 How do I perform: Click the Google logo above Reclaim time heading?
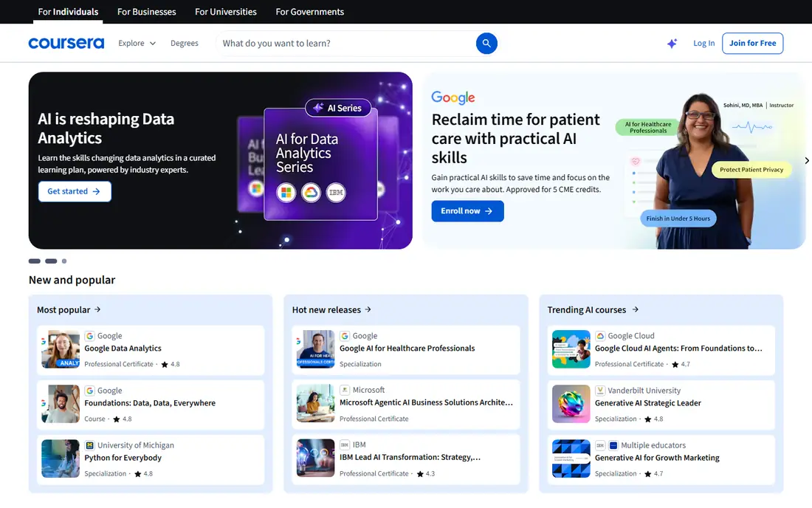[x=453, y=97]
